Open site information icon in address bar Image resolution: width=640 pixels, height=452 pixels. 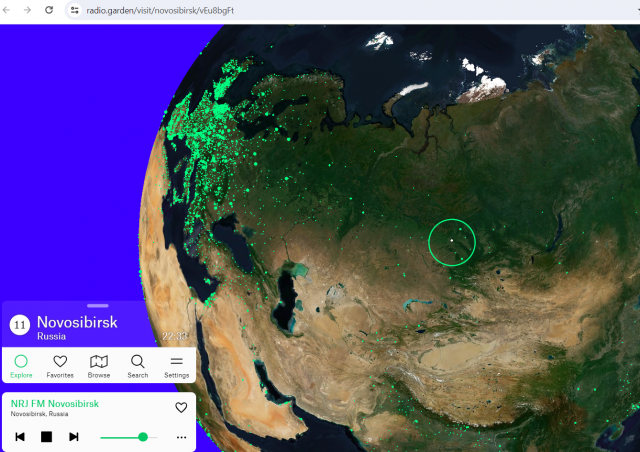tap(74, 10)
